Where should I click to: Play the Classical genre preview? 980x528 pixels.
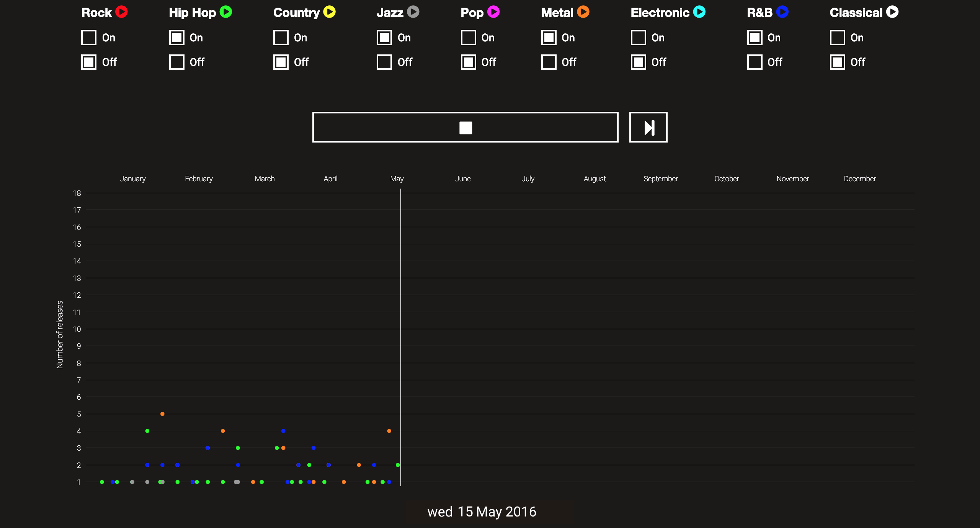893,12
